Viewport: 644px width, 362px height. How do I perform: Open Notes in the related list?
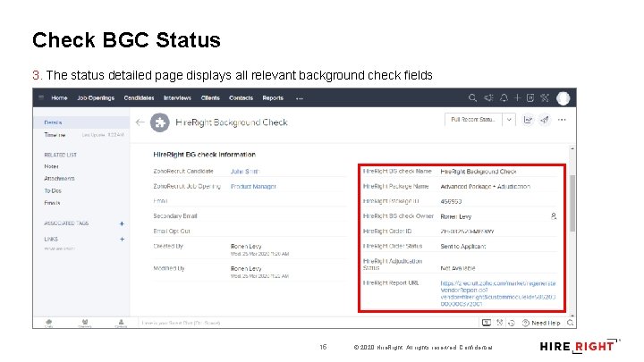coord(51,166)
